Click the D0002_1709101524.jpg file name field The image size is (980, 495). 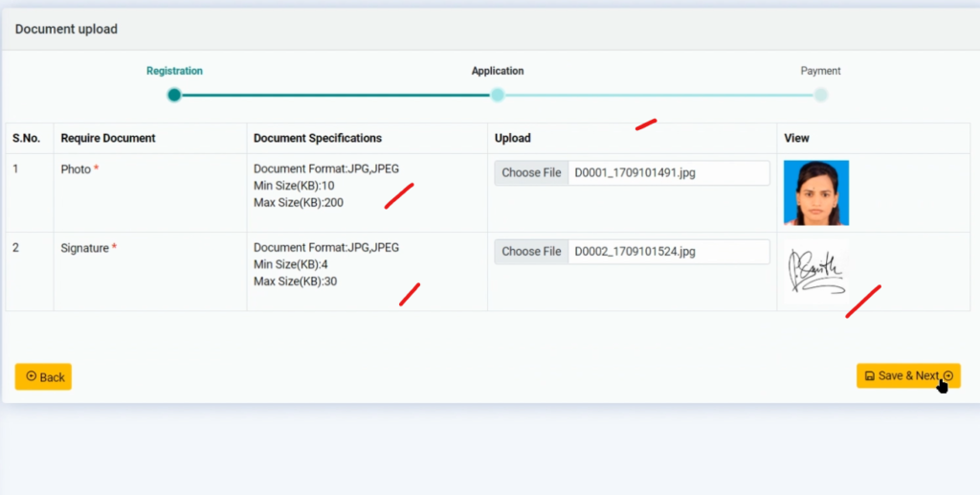[x=668, y=252]
